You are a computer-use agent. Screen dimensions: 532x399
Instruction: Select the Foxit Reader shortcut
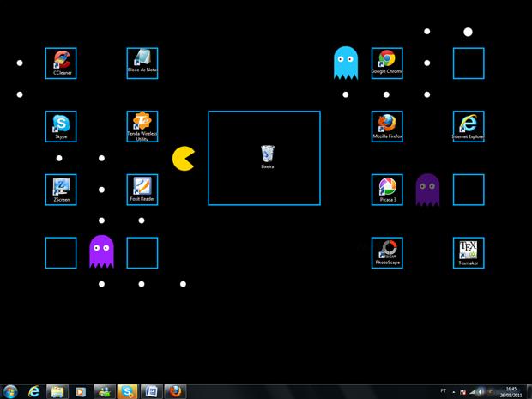(x=142, y=190)
